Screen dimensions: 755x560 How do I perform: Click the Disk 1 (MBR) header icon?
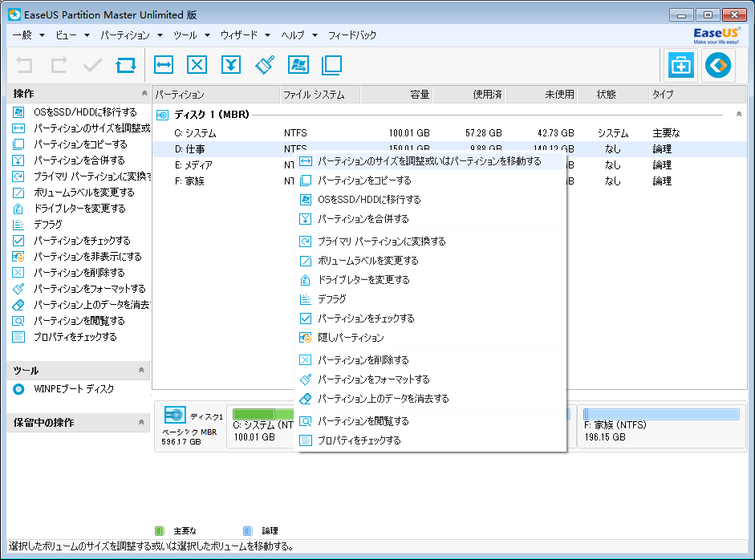pos(163,115)
